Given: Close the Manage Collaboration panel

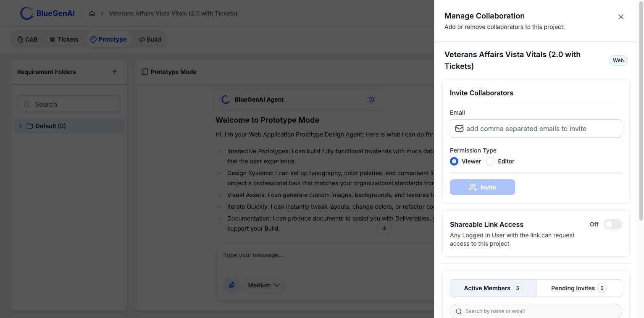Looking at the screenshot, I should coord(621,17).
